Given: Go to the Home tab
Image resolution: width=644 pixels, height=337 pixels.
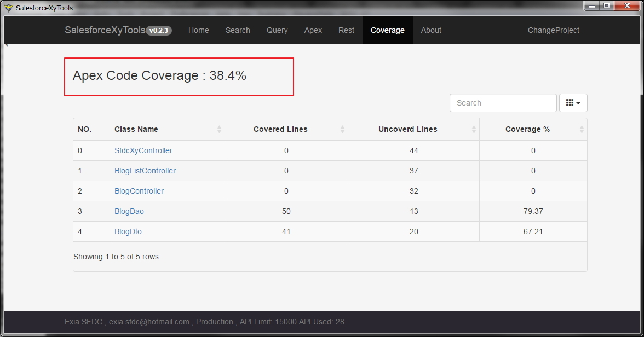Looking at the screenshot, I should click(199, 31).
